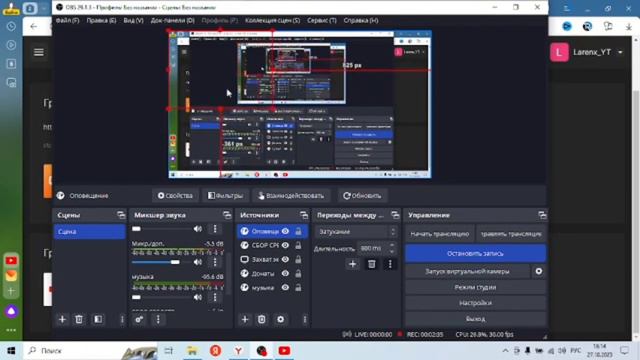
Task: Delete the selected scene with trash icon
Action: [79, 320]
